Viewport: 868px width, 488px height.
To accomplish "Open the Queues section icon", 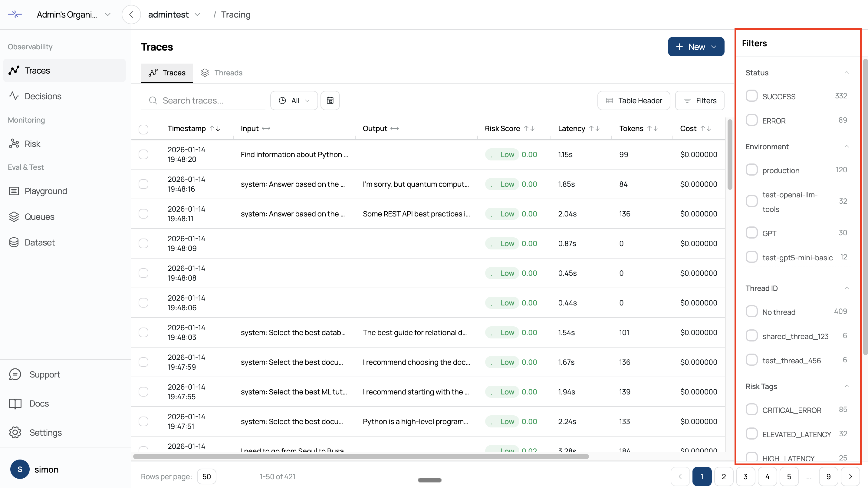I will point(14,217).
